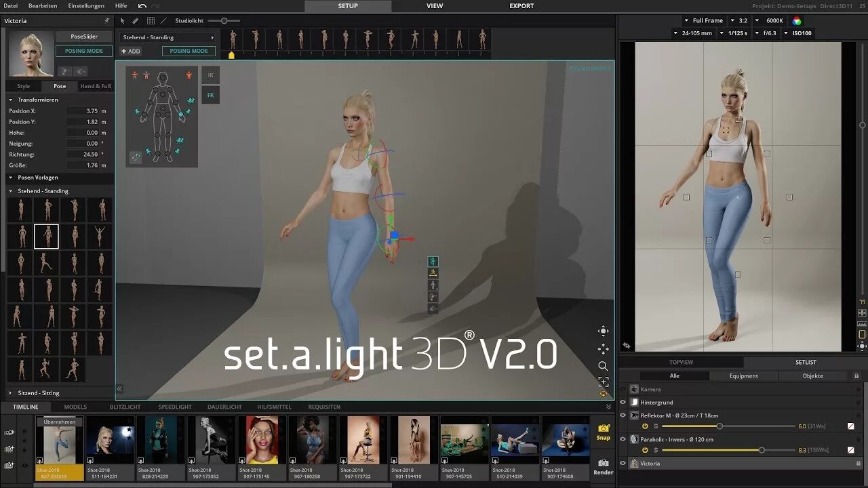868x488 pixels.
Task: Click the pan move arrows icon
Action: (603, 348)
